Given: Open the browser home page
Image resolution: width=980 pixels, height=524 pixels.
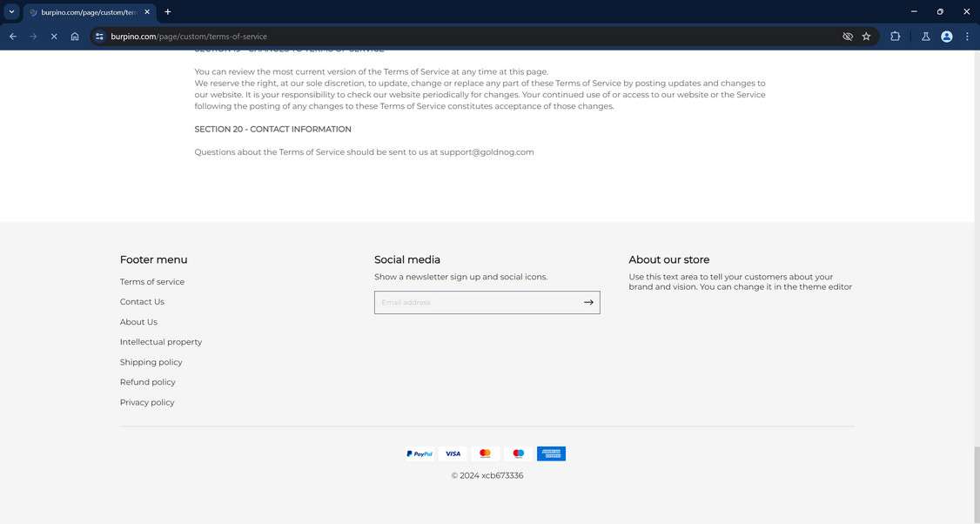Looking at the screenshot, I should pyautogui.click(x=75, y=37).
